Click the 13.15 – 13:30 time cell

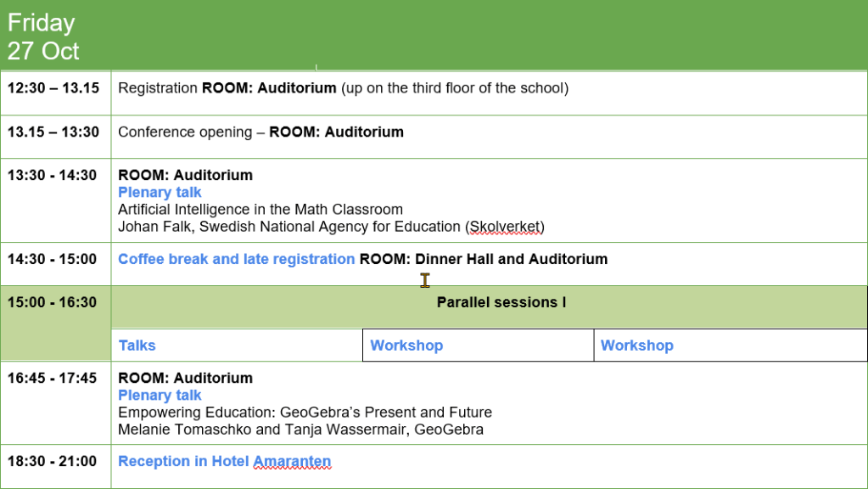click(53, 132)
